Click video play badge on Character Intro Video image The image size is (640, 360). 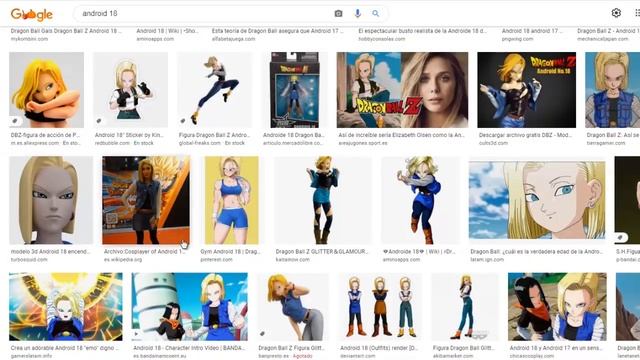click(137, 334)
